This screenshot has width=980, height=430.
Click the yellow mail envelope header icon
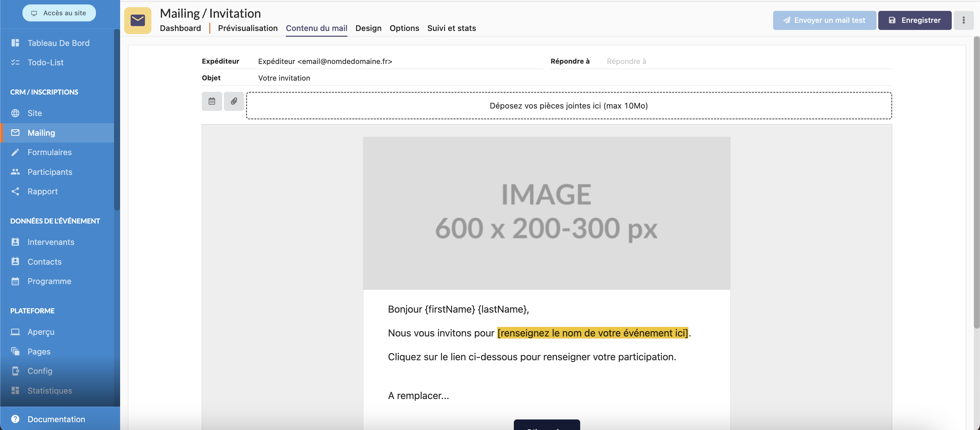pyautogui.click(x=138, y=20)
